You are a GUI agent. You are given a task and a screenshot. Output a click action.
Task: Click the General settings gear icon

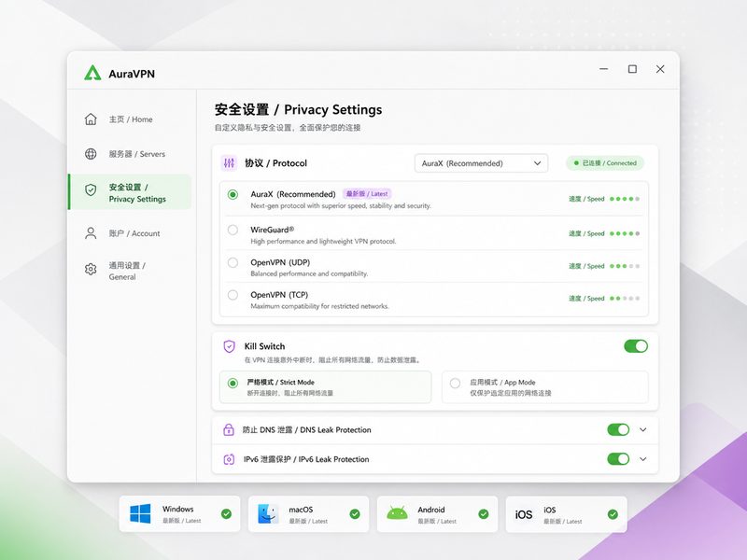click(x=91, y=269)
